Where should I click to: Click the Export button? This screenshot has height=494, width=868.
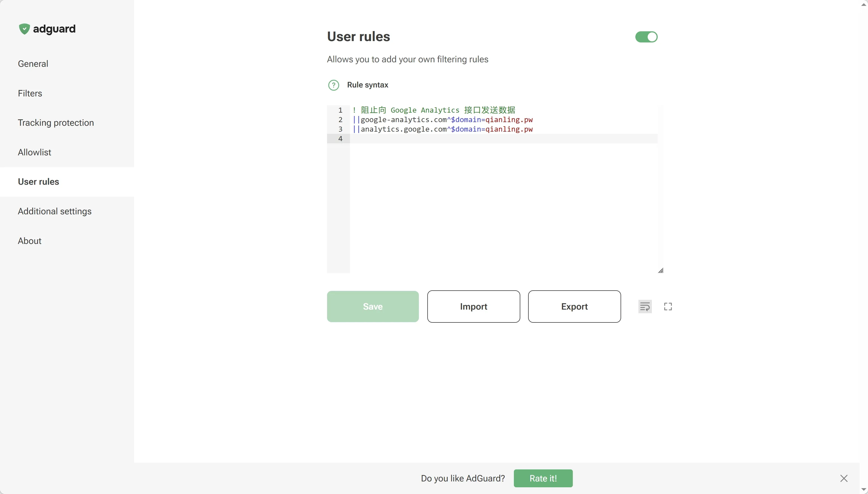pyautogui.click(x=574, y=306)
